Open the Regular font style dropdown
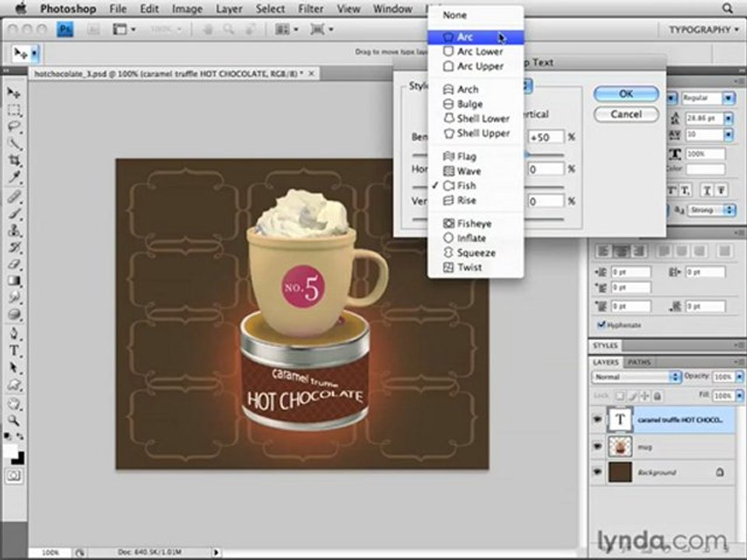The image size is (747, 560). coord(728,98)
